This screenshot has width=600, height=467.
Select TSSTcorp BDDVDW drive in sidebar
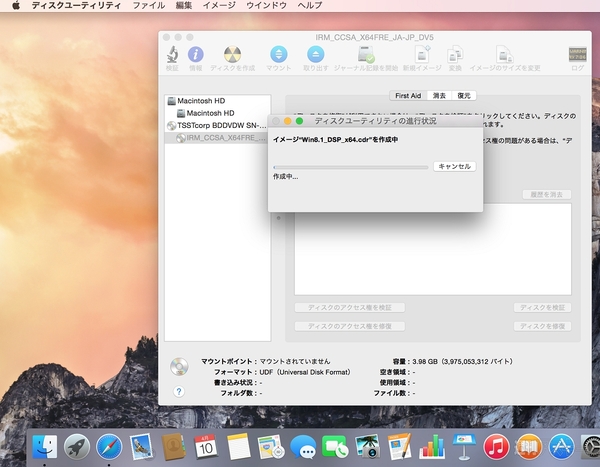(218, 126)
